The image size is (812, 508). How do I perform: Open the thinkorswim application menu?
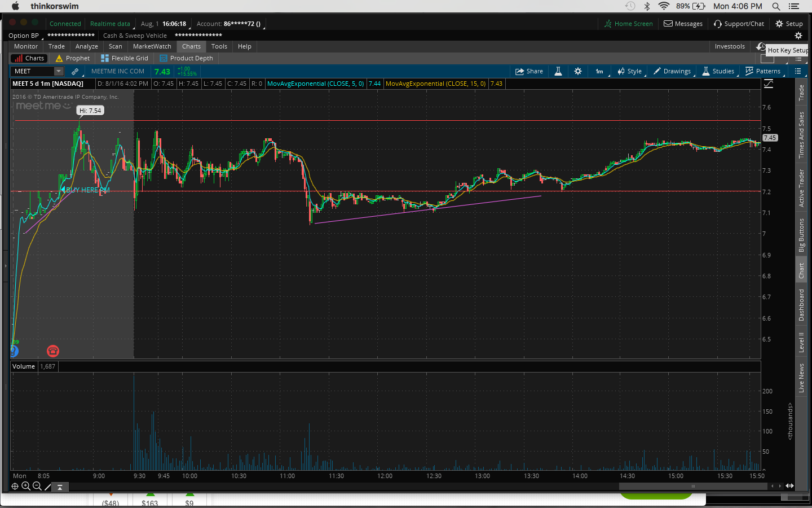coord(55,6)
